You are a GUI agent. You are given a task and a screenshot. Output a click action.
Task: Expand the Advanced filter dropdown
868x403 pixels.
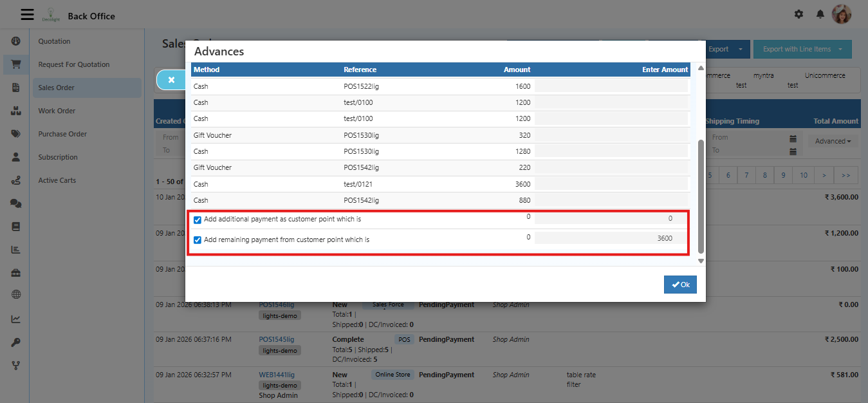[833, 142]
